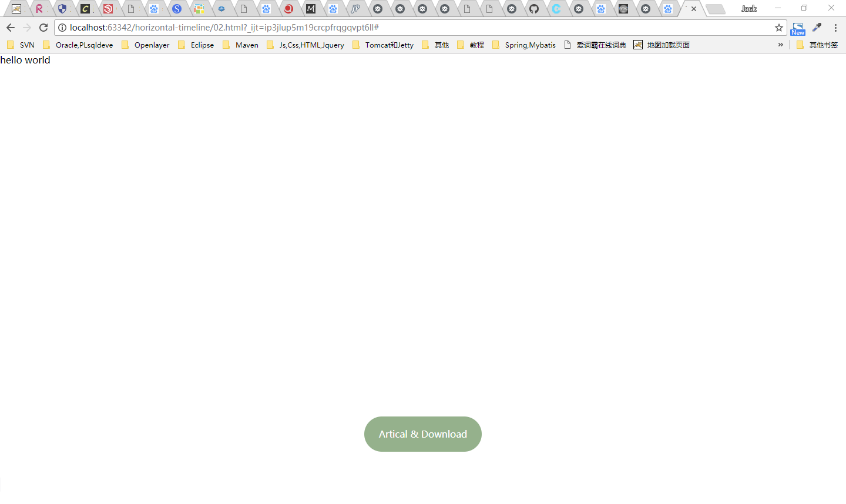Open the 其他书签 folder

(817, 45)
